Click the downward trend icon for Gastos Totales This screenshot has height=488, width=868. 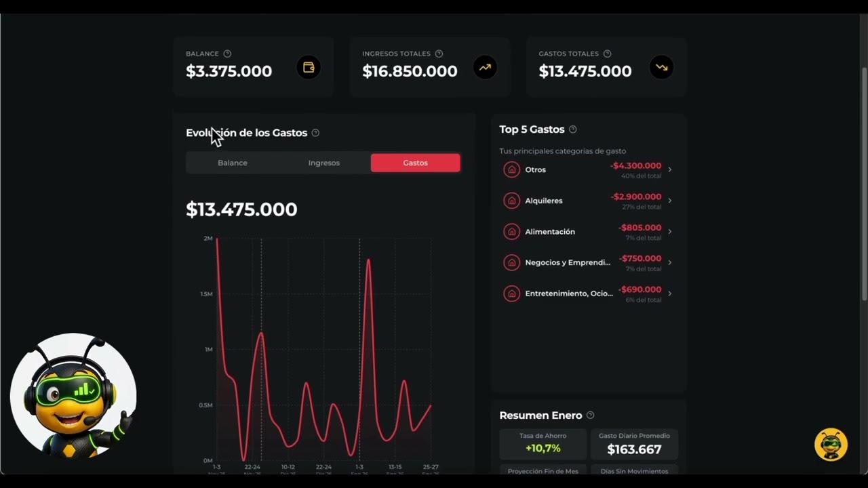661,67
